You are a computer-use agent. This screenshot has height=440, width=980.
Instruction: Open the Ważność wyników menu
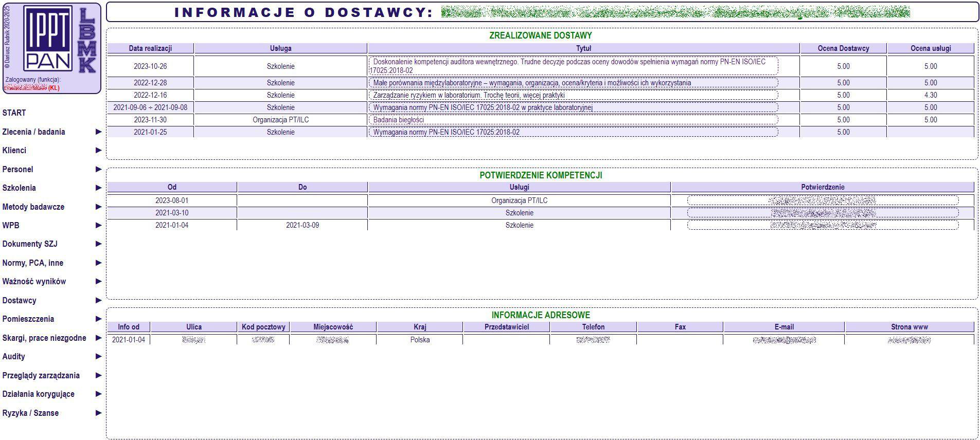coord(34,282)
